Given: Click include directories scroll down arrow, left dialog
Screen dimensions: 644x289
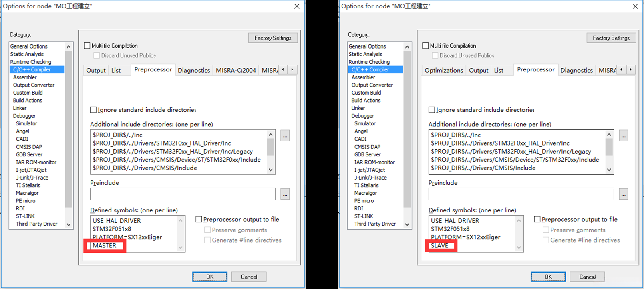Looking at the screenshot, I should click(271, 170).
